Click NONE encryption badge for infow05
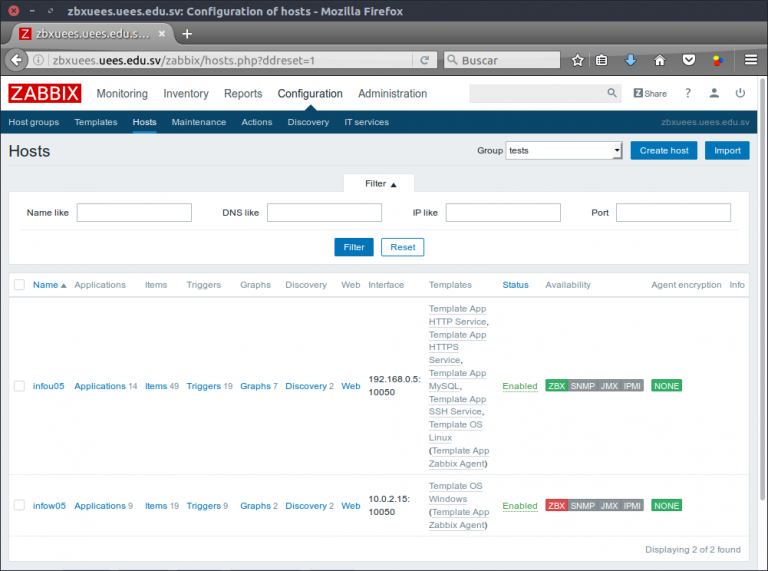This screenshot has height=571, width=768. click(x=667, y=505)
